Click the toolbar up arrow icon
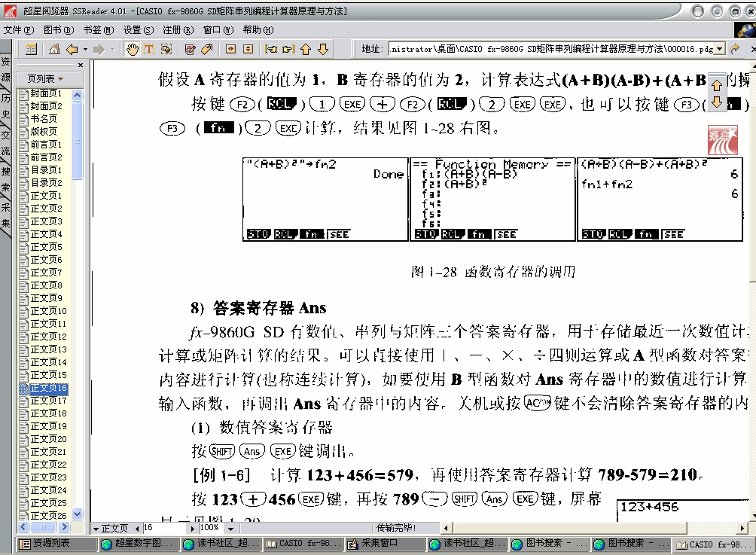The width and height of the screenshot is (756, 555). [306, 49]
